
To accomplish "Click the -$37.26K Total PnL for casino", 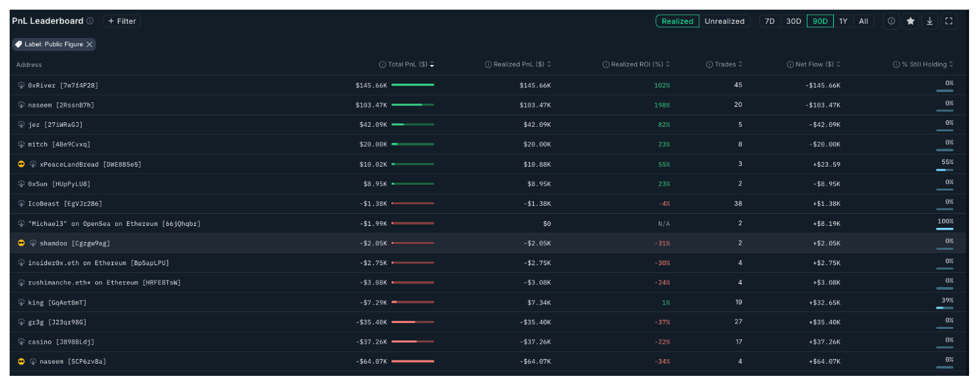I will coord(372,342).
